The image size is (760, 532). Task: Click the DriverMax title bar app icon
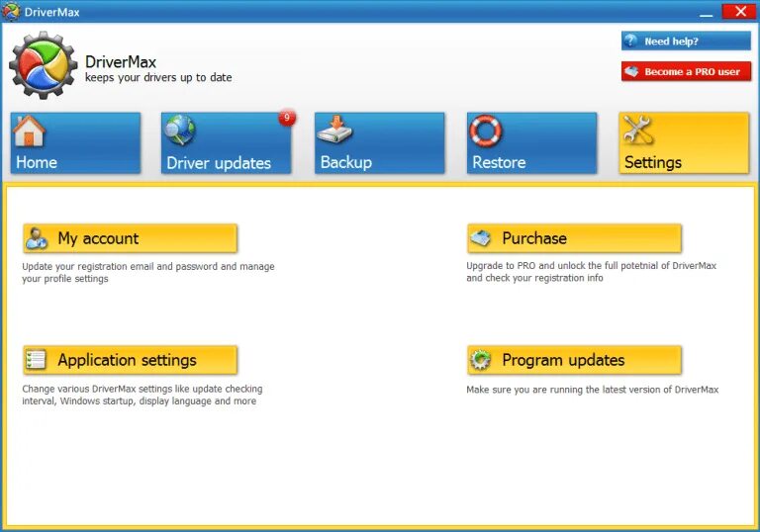pos(11,11)
